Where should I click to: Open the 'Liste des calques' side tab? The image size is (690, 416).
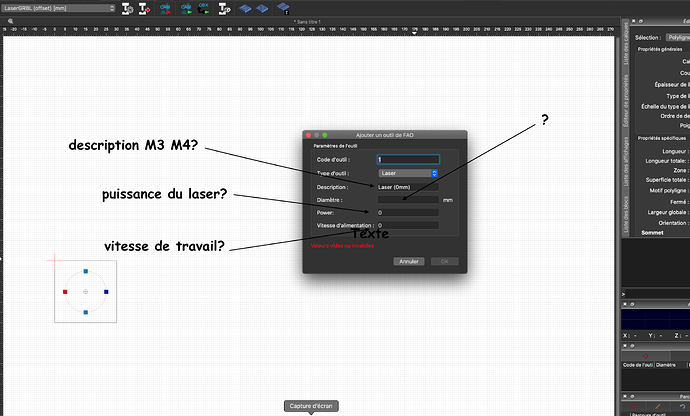tap(626, 44)
